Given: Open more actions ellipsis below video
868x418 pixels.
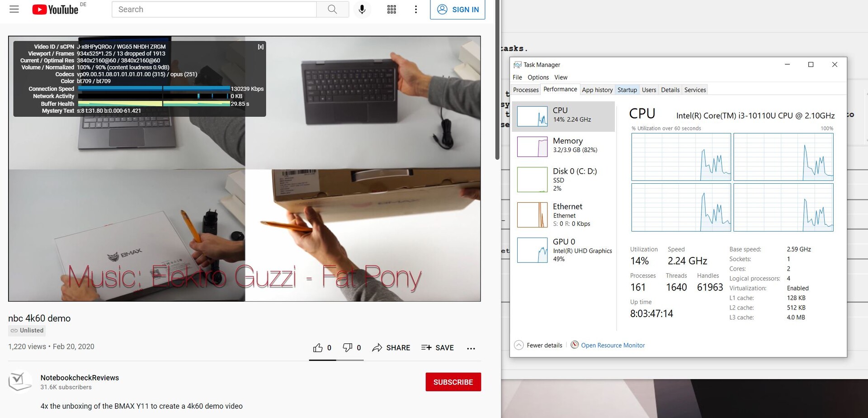Looking at the screenshot, I should pos(471,348).
